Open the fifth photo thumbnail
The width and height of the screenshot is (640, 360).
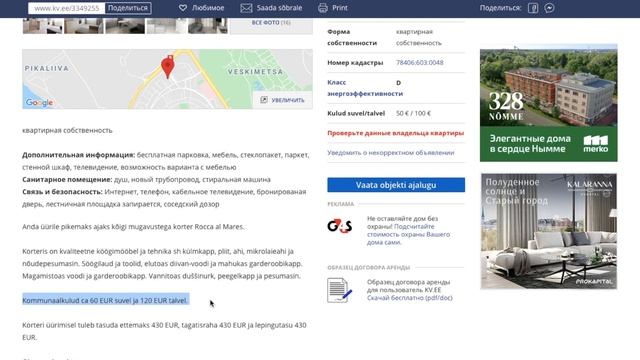[x=208, y=25]
